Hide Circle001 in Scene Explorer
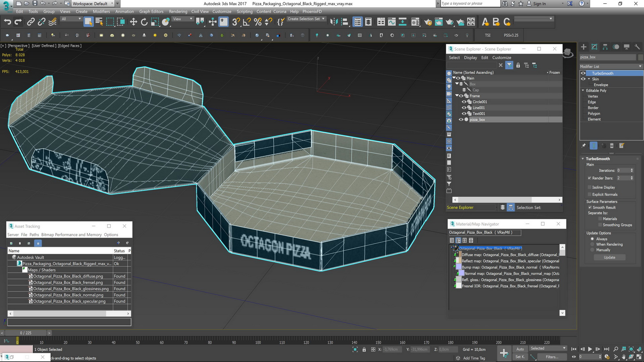 464,102
